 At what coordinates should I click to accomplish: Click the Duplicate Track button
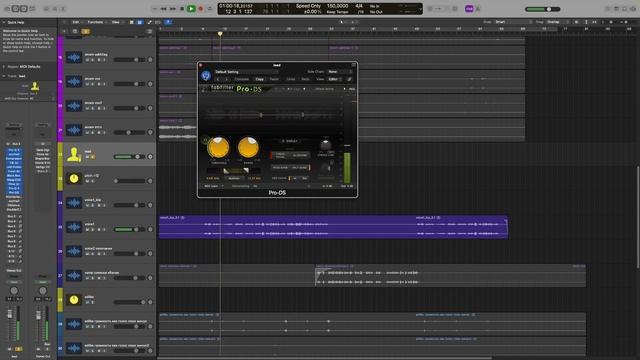[75, 31]
